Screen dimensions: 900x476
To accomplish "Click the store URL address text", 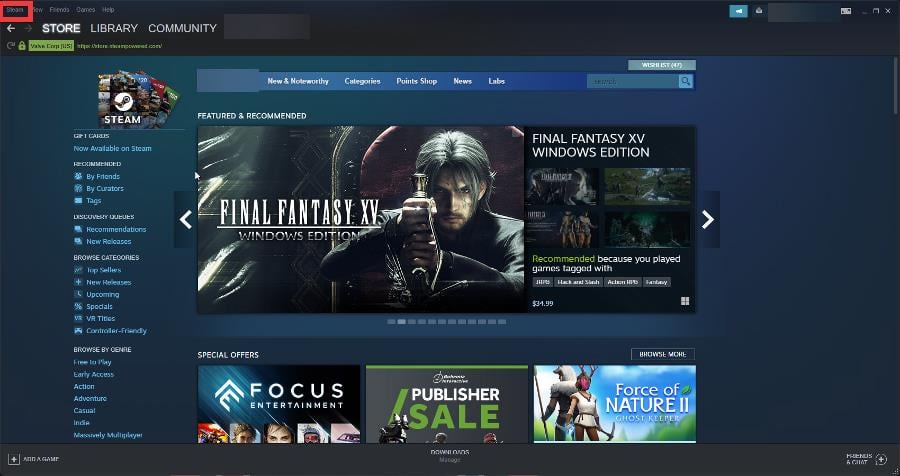I will click(x=119, y=46).
